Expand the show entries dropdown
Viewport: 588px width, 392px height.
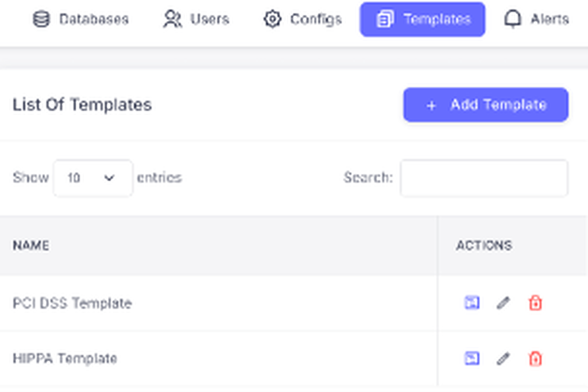coord(92,178)
